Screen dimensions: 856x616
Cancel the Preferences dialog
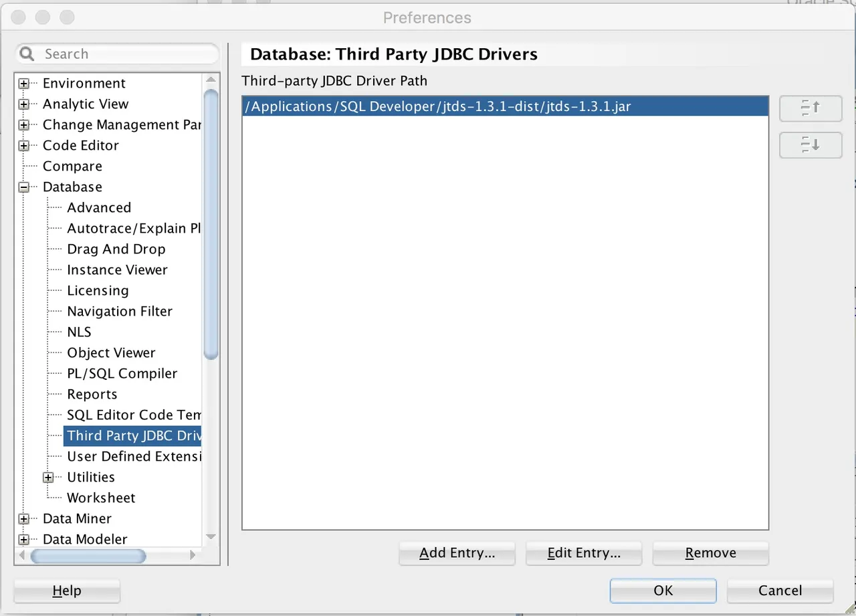pyautogui.click(x=780, y=591)
